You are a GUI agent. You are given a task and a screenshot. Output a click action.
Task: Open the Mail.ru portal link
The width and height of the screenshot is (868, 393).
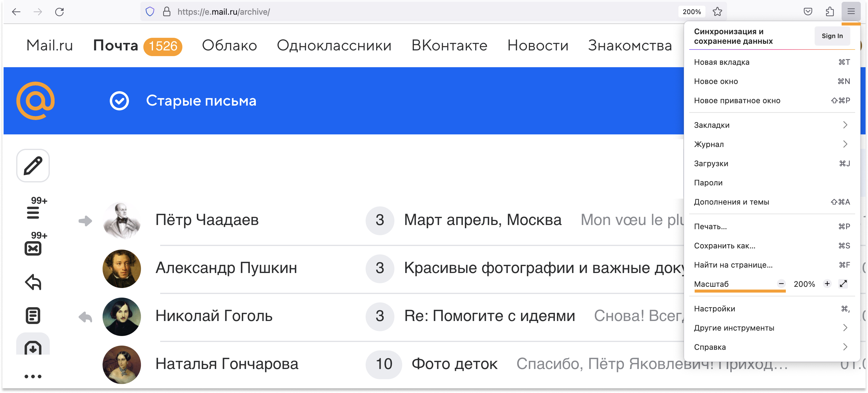[x=49, y=46]
